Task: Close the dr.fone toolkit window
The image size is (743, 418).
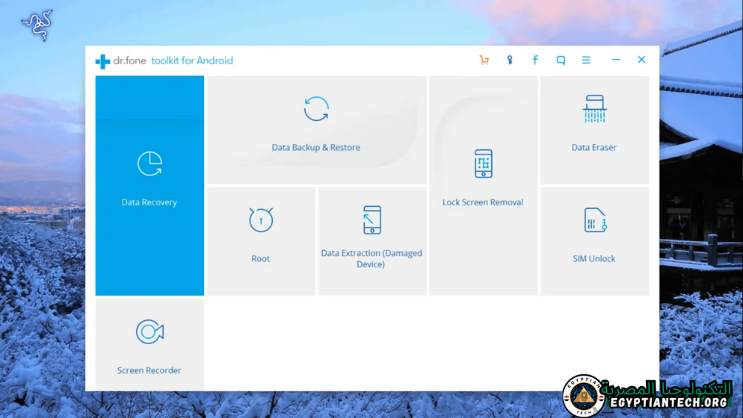Action: coord(642,60)
